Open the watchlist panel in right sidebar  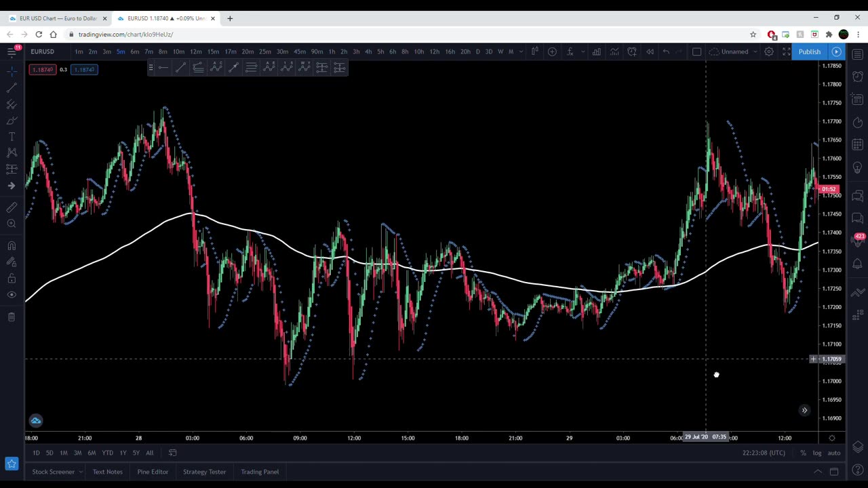[x=858, y=54]
